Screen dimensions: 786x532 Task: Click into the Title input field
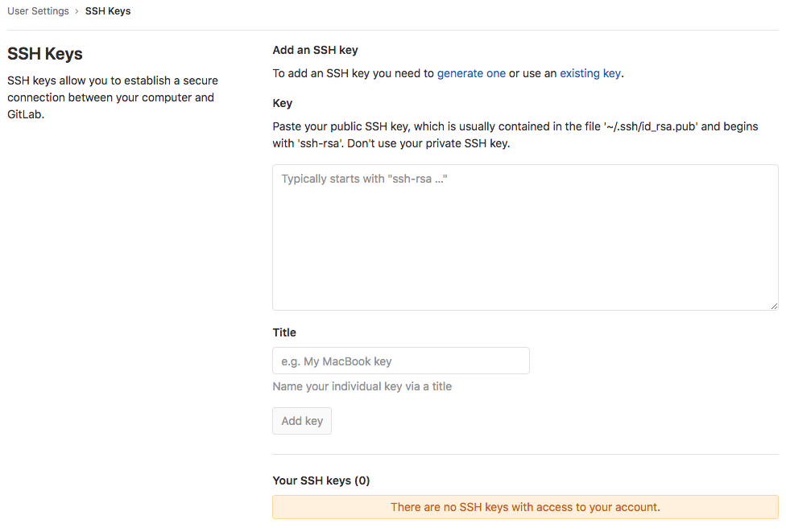pyautogui.click(x=401, y=361)
